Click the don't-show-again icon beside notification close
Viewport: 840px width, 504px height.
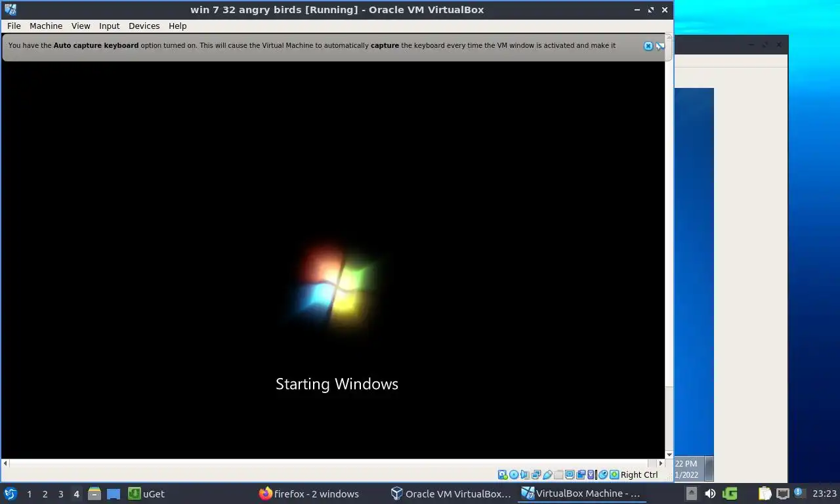pos(660,46)
